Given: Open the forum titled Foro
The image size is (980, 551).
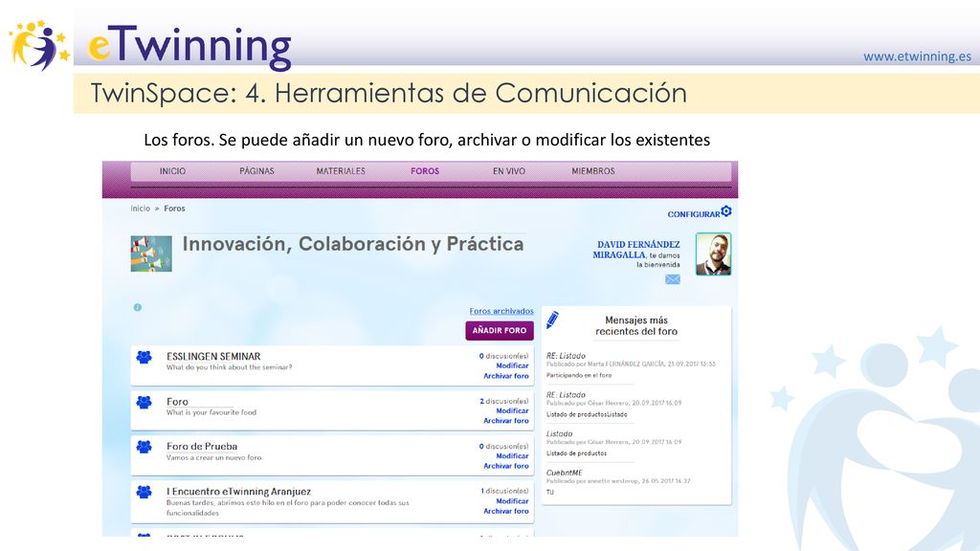Looking at the screenshot, I should pyautogui.click(x=177, y=402).
